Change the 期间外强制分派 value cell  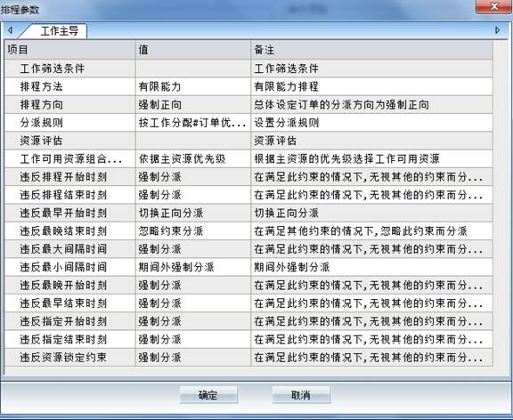[193, 267]
